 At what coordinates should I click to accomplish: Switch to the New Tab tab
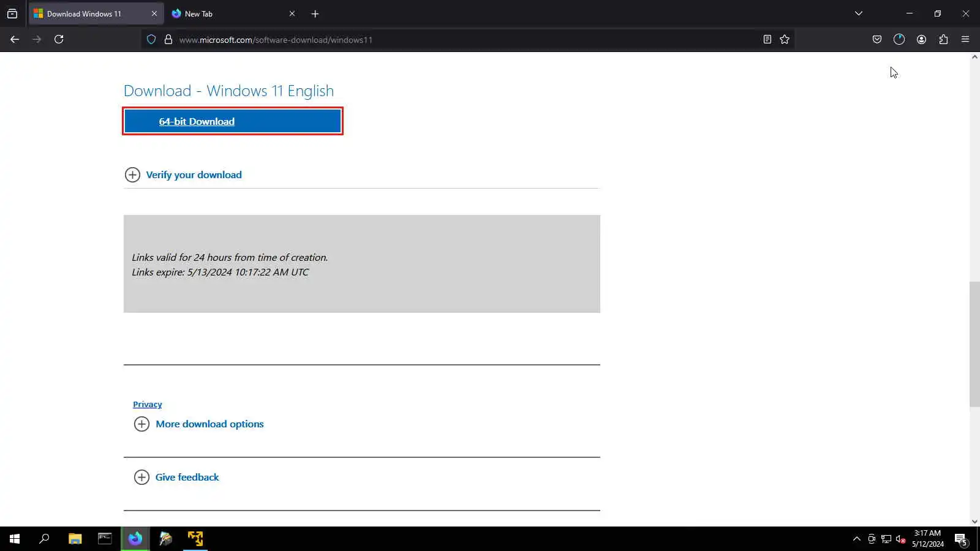(x=233, y=13)
